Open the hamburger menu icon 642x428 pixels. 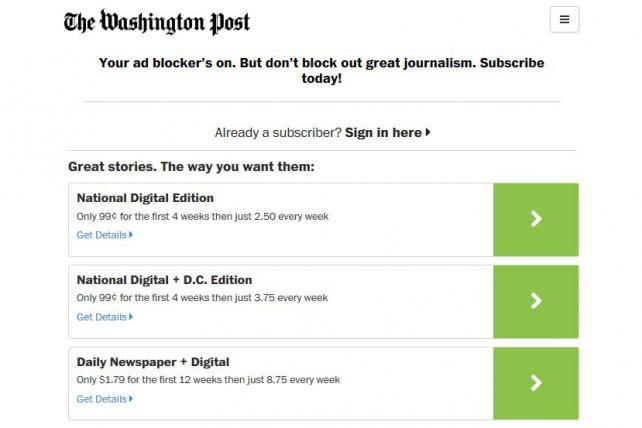click(x=564, y=19)
